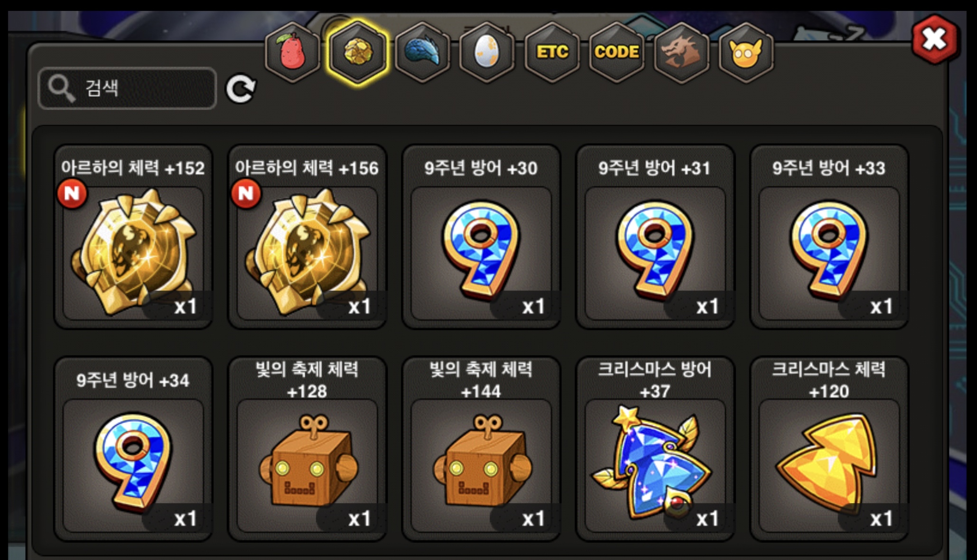977x560 pixels.
Task: Choose the 9주년 방어 +33 item
Action: click(829, 237)
